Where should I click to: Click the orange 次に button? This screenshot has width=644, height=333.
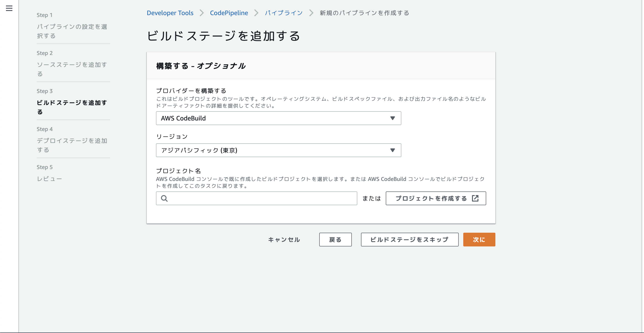click(479, 239)
